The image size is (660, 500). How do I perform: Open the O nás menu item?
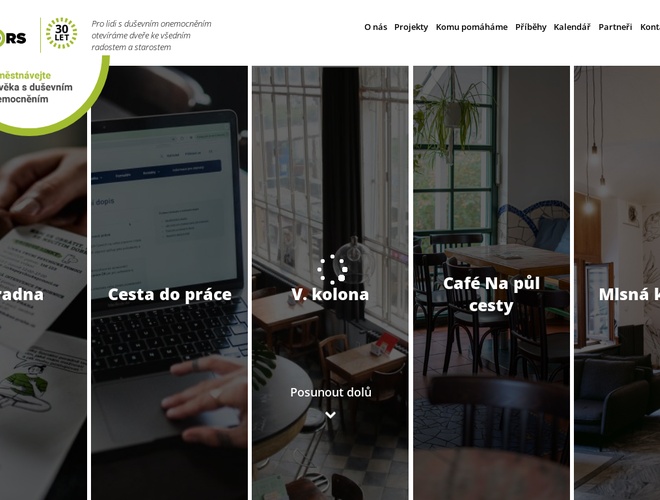click(375, 27)
